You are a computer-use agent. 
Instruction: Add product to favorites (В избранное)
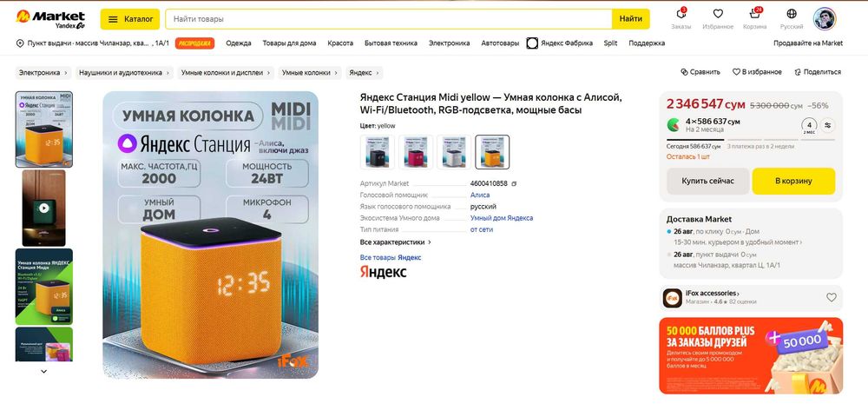757,72
